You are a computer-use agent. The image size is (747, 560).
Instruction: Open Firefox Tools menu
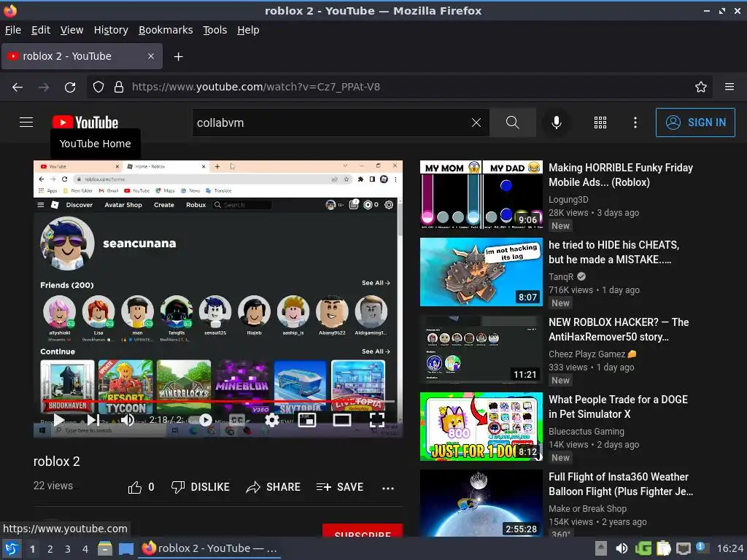coord(215,30)
